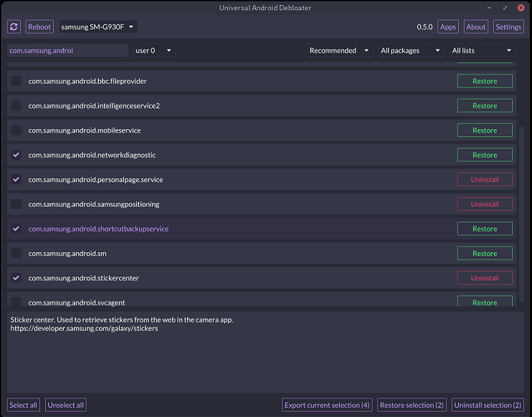Viewport: 532px width, 417px height.
Task: Expand the All lists dropdown
Action: click(482, 51)
